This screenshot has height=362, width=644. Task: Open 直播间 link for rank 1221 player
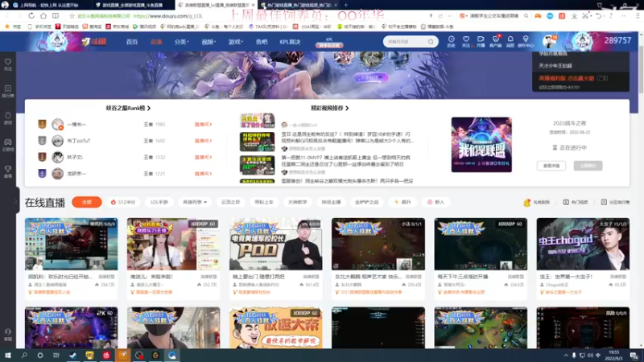click(x=203, y=174)
